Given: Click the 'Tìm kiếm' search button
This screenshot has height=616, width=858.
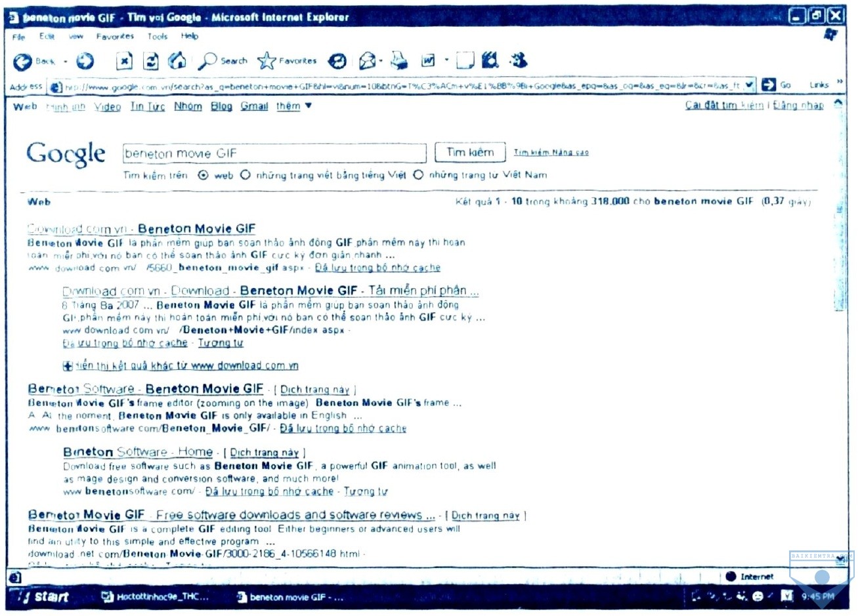Looking at the screenshot, I should pos(470,152).
